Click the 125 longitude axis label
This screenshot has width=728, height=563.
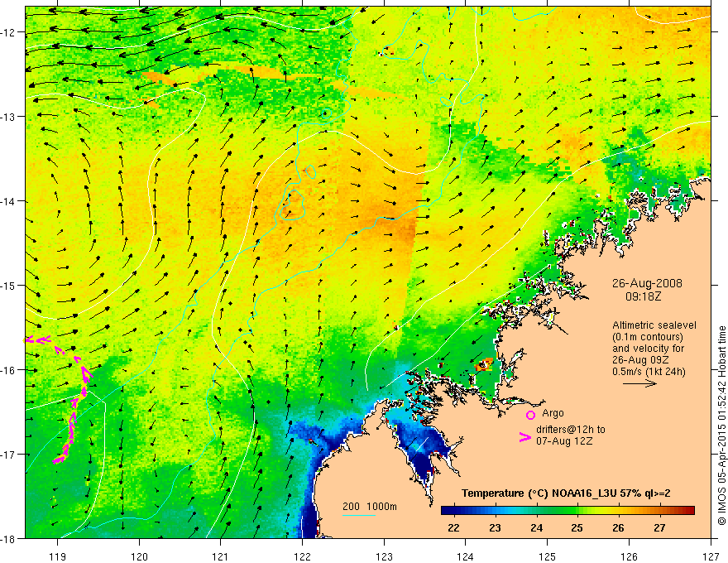coord(548,556)
